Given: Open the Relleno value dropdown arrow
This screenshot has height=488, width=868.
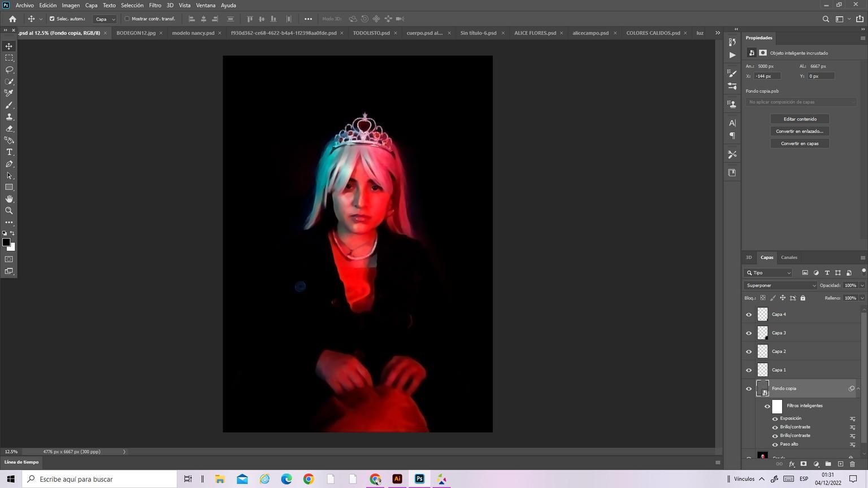Looking at the screenshot, I should pos(862,298).
